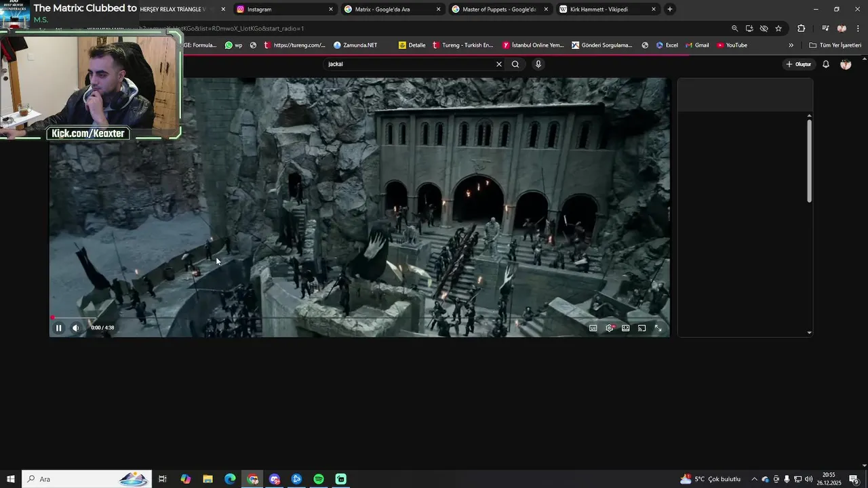Open the YouTube account avatar menu

pos(846,64)
